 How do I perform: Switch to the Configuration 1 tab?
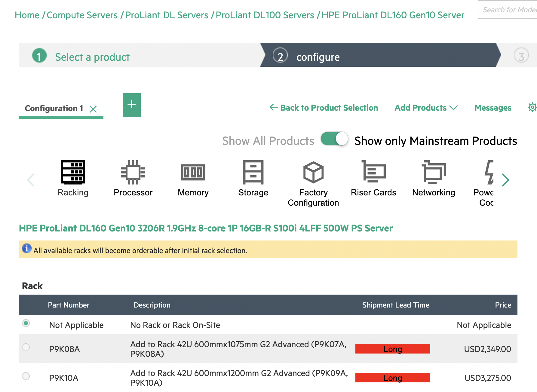pyautogui.click(x=54, y=108)
